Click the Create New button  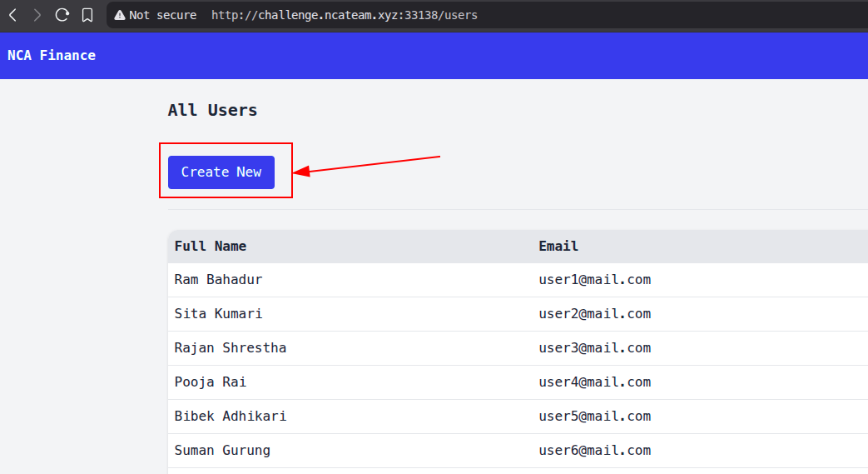[221, 172]
